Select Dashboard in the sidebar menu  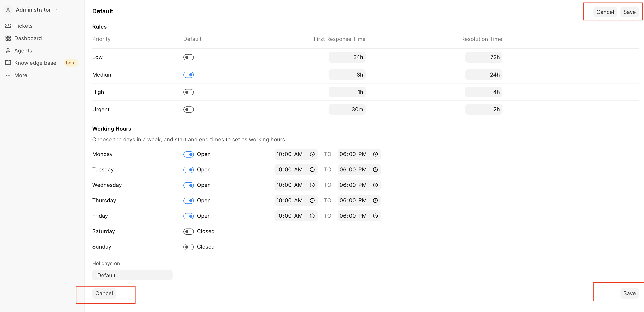28,38
